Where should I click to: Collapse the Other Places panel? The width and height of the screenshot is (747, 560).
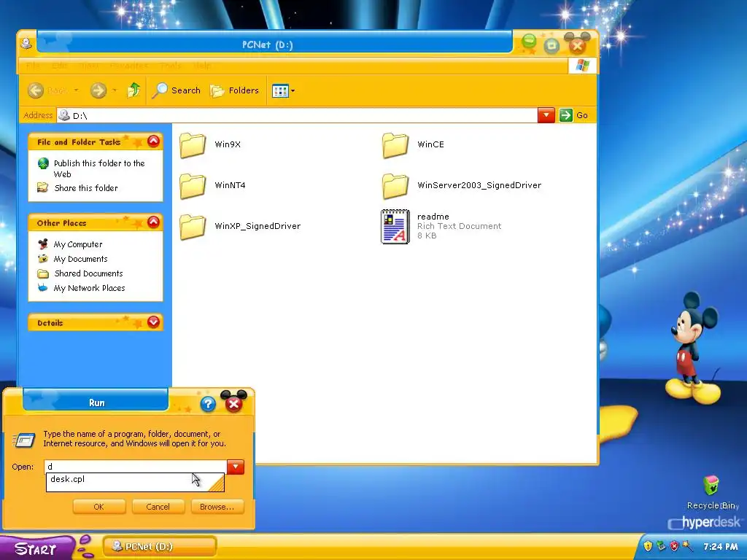[x=153, y=222]
